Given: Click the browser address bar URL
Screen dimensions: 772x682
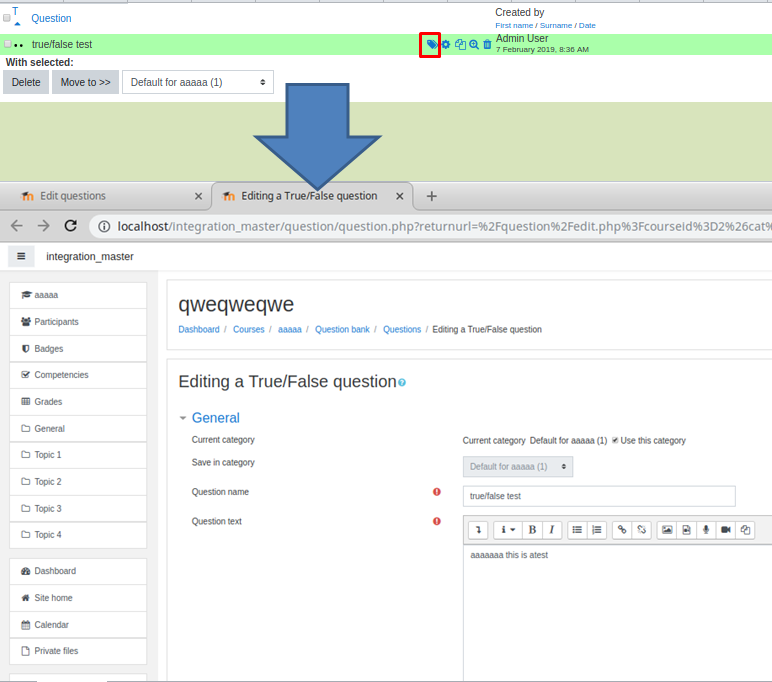Looking at the screenshot, I should point(443,226).
